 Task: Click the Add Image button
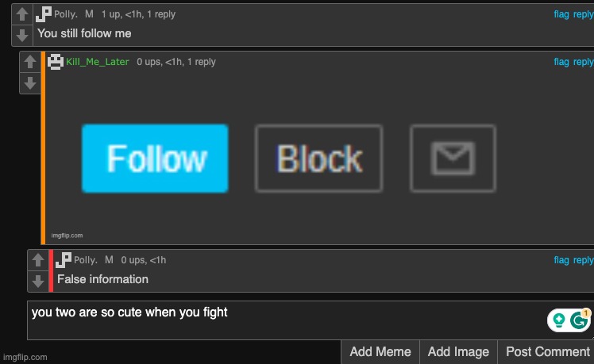point(458,352)
